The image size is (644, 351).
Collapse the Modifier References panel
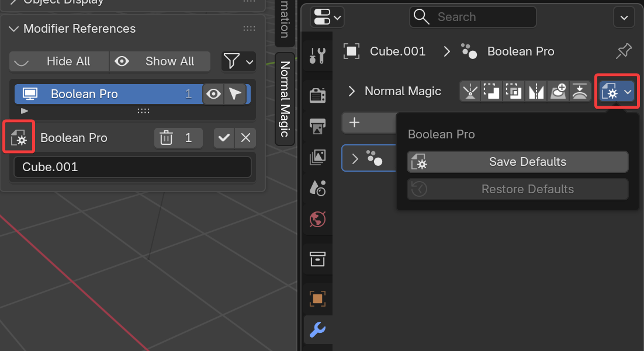tap(13, 29)
